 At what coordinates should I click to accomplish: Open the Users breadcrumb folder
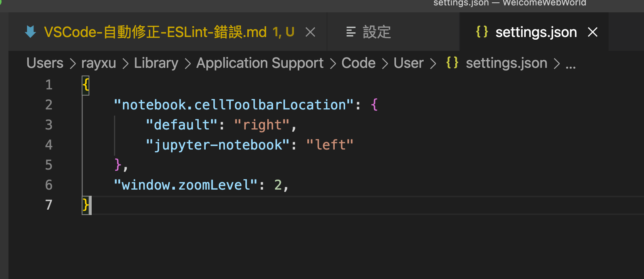(x=45, y=63)
